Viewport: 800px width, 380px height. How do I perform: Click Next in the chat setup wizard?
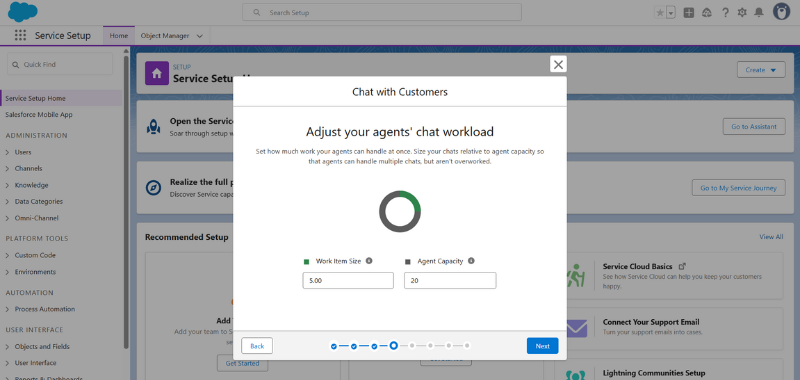pos(542,346)
